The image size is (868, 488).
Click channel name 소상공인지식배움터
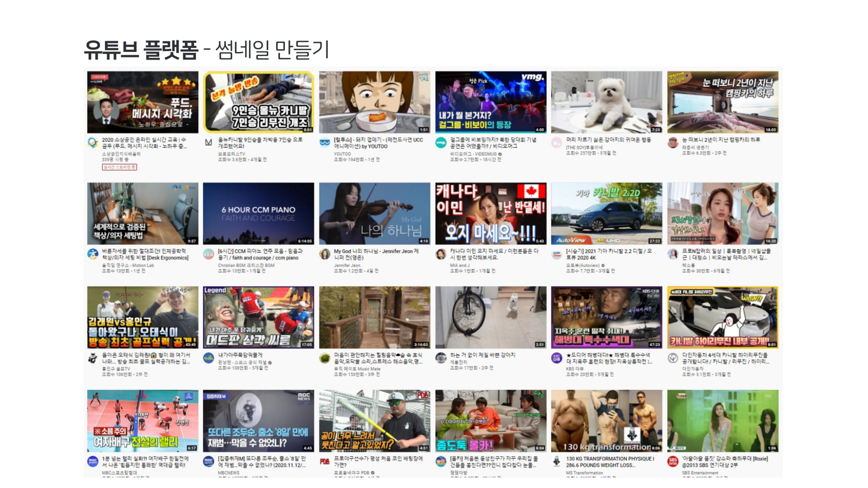[x=121, y=154]
